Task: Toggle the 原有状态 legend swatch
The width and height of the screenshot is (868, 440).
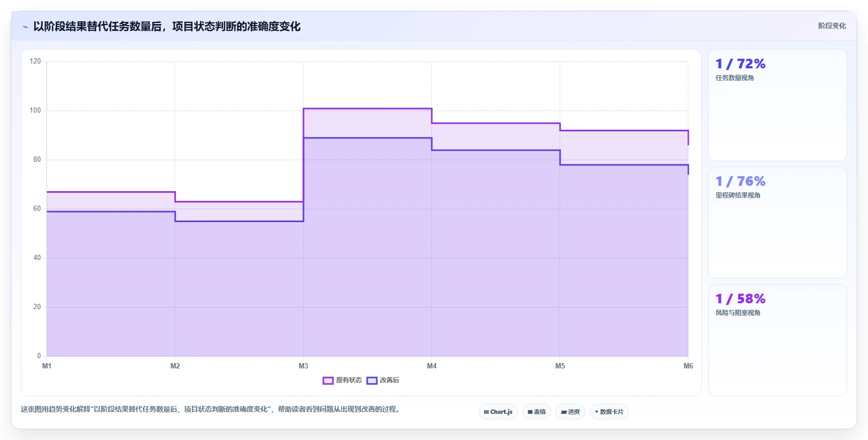Action: tap(328, 381)
